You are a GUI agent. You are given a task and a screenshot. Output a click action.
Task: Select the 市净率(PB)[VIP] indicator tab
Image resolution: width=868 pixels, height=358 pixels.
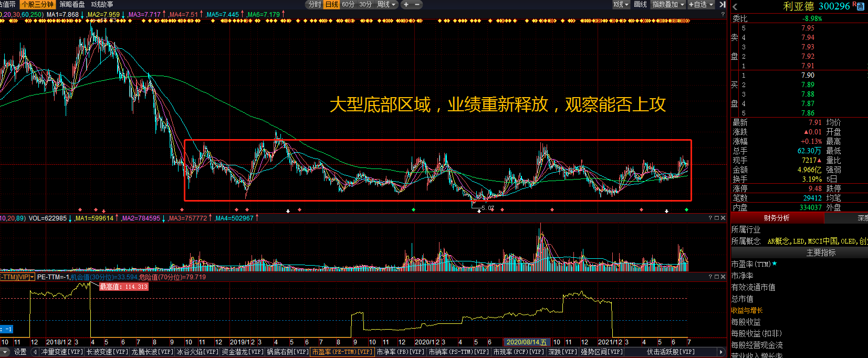[400, 352]
